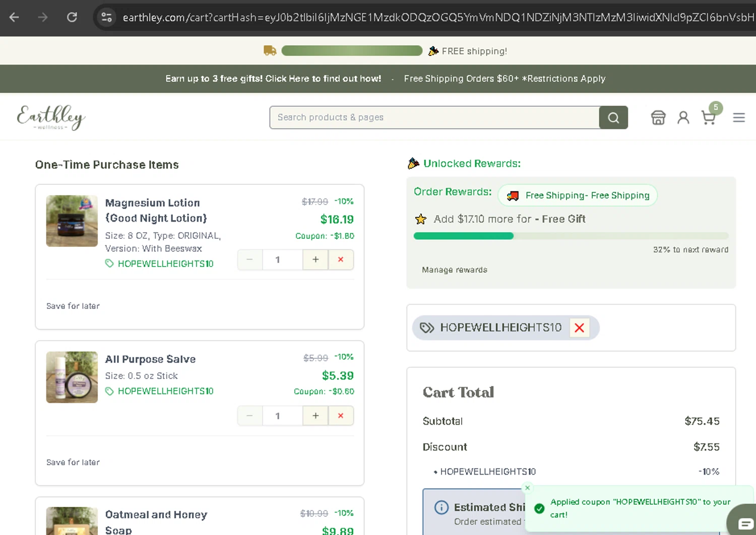Viewport: 756px width, 535px height.
Task: Click Manage rewards link
Action: click(455, 270)
